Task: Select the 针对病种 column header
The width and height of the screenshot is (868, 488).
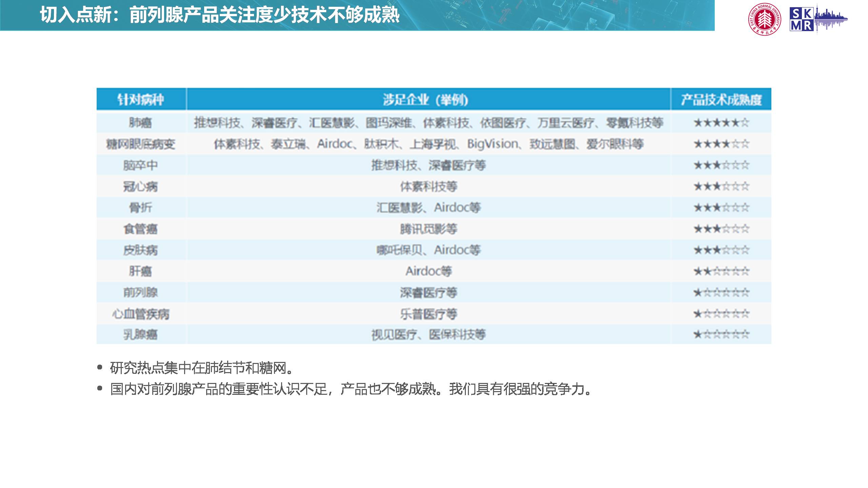Action: pos(141,99)
